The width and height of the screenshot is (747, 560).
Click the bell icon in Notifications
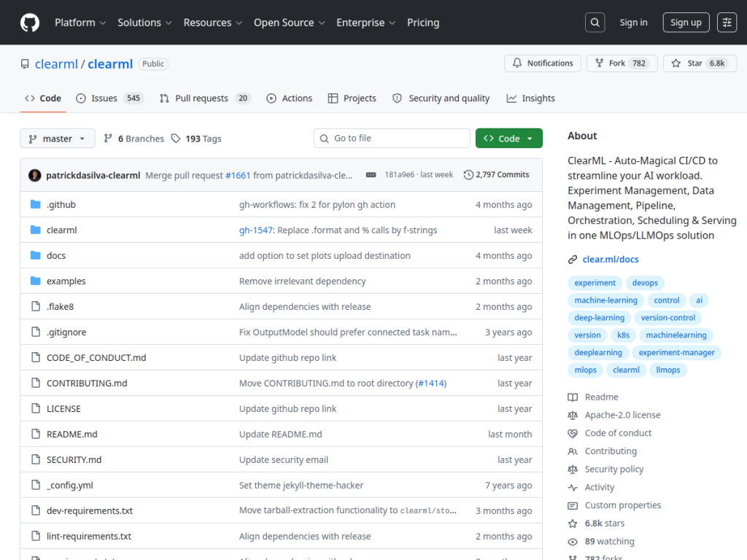click(517, 63)
